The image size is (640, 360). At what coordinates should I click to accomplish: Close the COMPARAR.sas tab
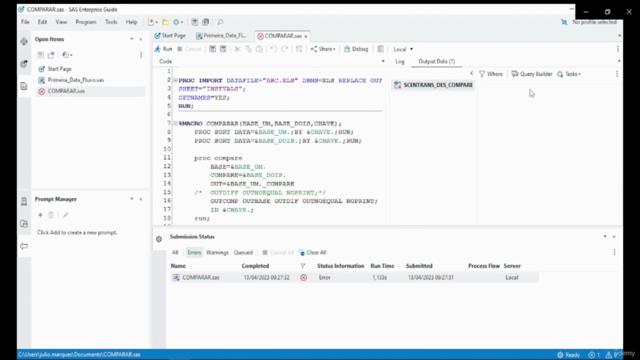[x=306, y=36]
